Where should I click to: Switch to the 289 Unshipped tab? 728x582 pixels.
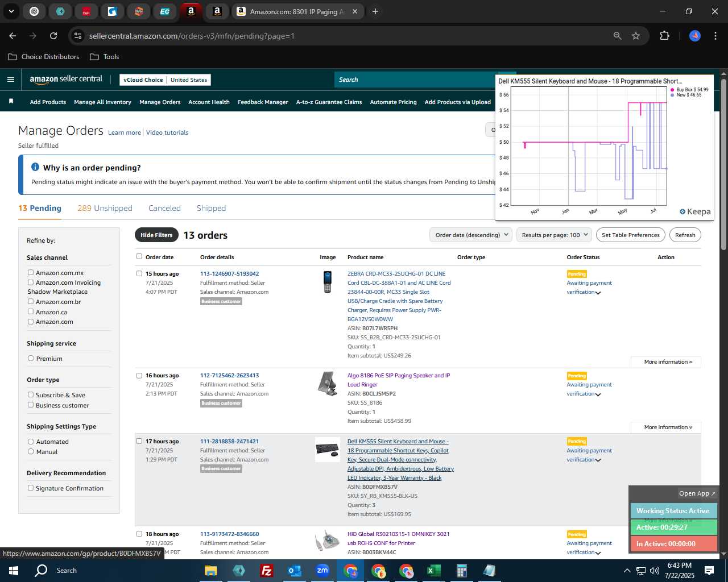pyautogui.click(x=105, y=208)
